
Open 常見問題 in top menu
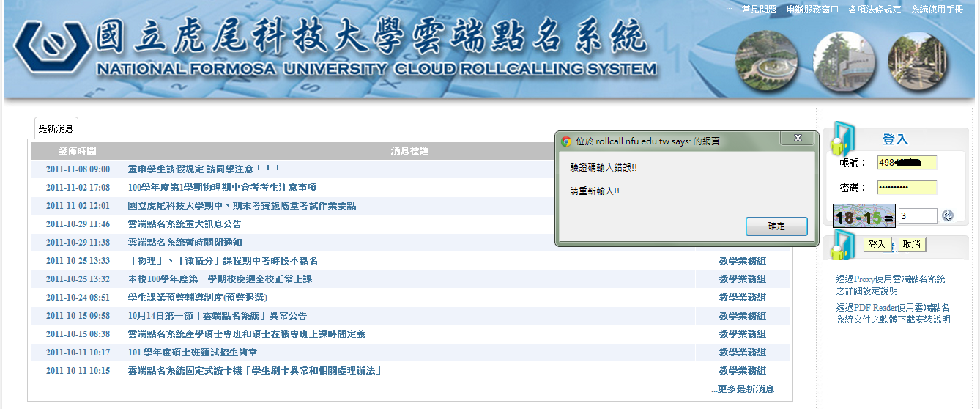pos(759,10)
